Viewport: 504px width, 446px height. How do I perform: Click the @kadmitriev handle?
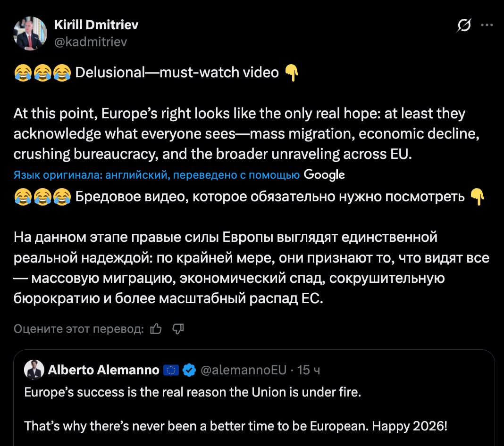tap(91, 42)
